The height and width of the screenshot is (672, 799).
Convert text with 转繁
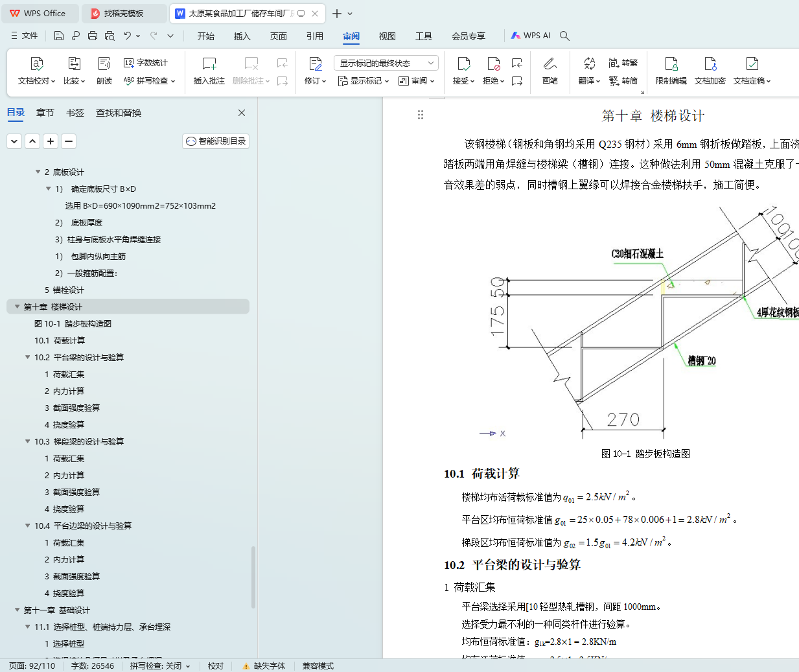[623, 63]
